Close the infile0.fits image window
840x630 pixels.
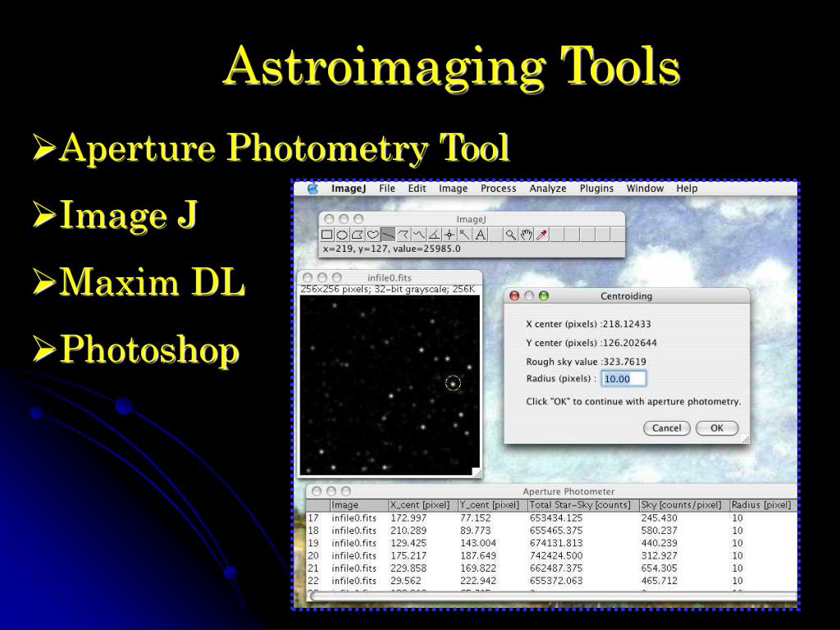pyautogui.click(x=308, y=277)
